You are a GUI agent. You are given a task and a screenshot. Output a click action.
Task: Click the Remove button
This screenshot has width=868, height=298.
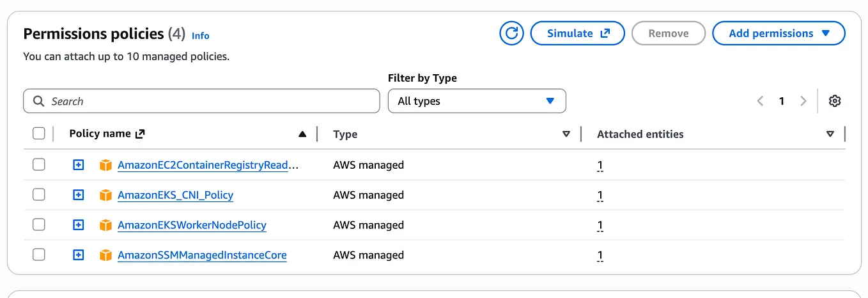click(x=669, y=33)
